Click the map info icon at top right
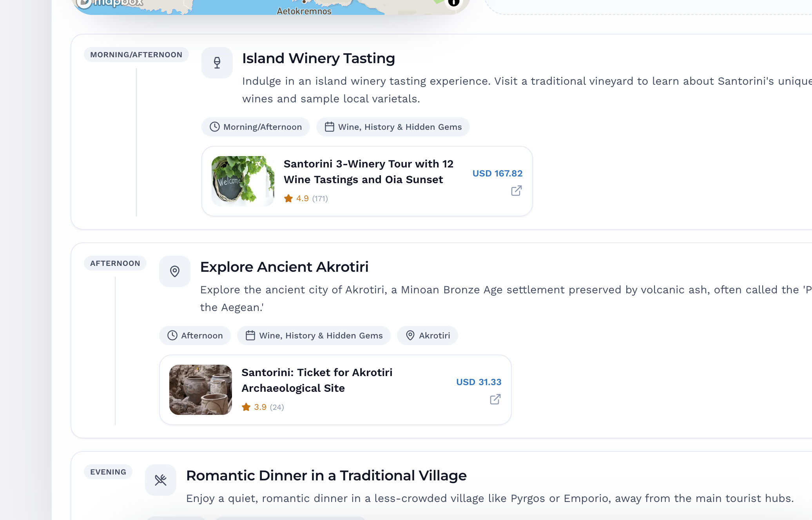Image resolution: width=812 pixels, height=520 pixels. coord(453,2)
